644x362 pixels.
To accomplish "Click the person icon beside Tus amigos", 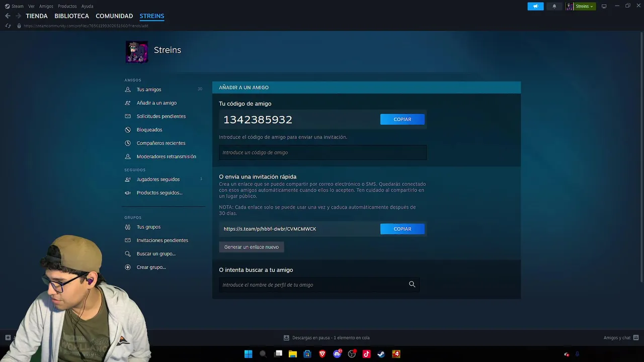I will pyautogui.click(x=128, y=89).
